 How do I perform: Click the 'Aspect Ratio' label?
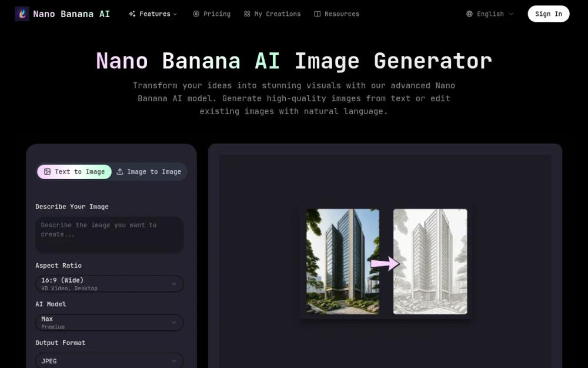tap(58, 266)
